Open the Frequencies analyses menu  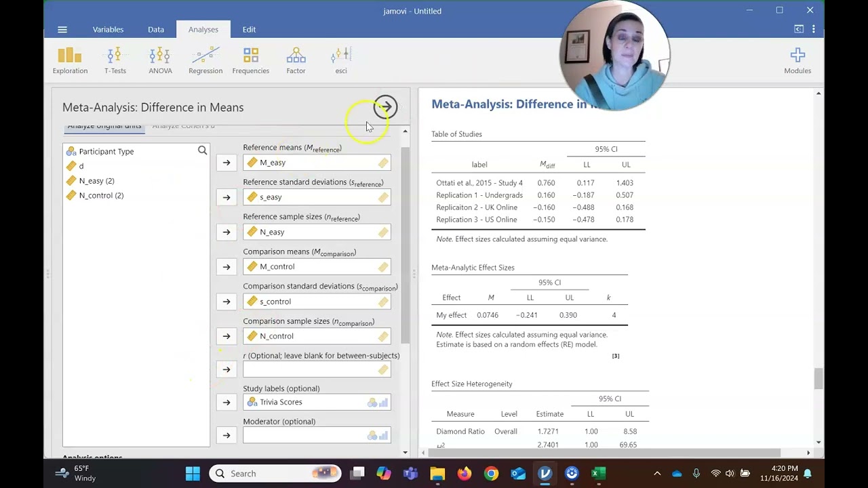(x=251, y=60)
